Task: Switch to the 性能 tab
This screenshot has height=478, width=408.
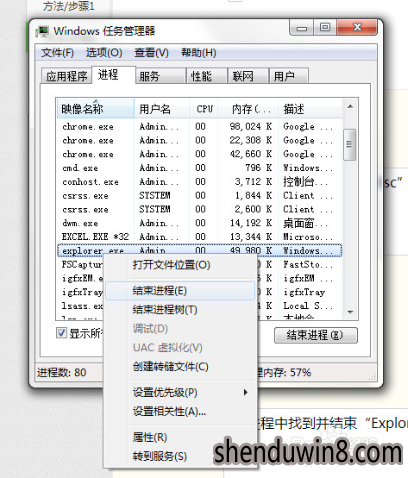Action: click(x=207, y=76)
